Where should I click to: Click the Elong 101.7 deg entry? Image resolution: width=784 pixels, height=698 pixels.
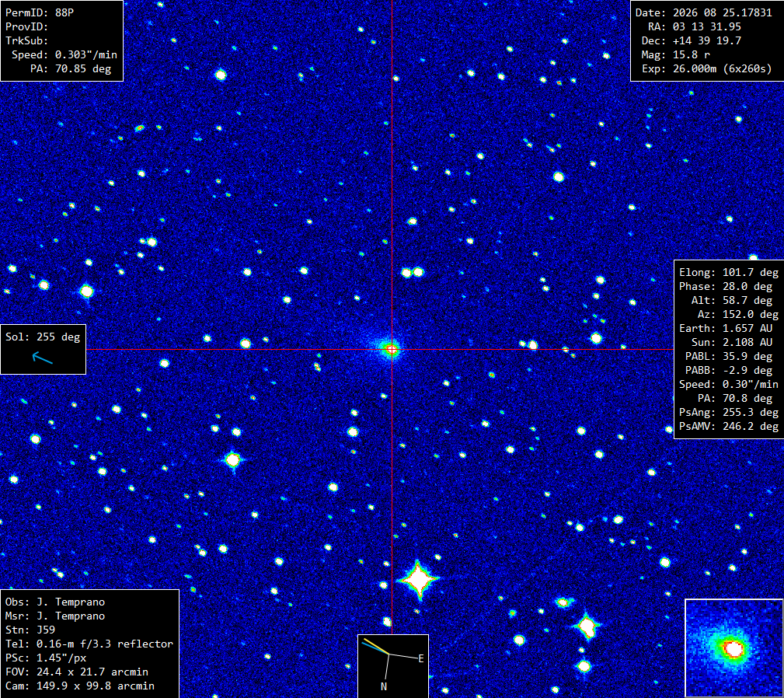pos(729,273)
